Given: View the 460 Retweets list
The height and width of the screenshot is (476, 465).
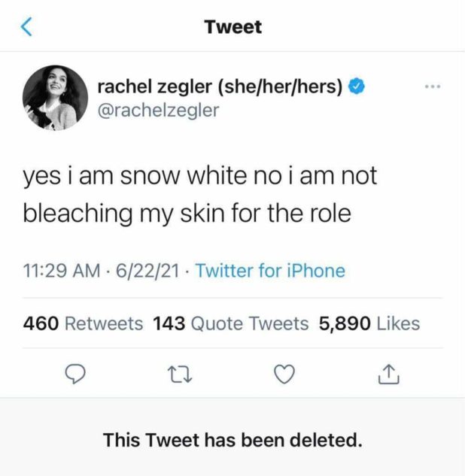Looking at the screenshot, I should 83,323.
